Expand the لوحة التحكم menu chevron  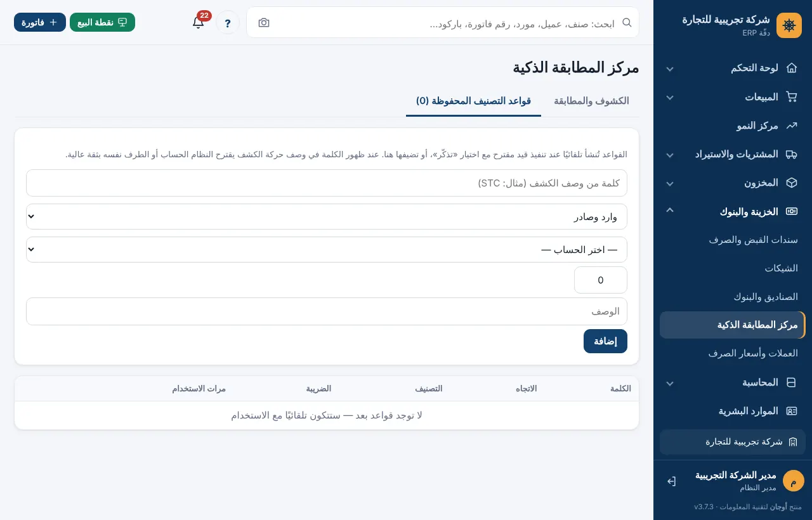pos(670,68)
